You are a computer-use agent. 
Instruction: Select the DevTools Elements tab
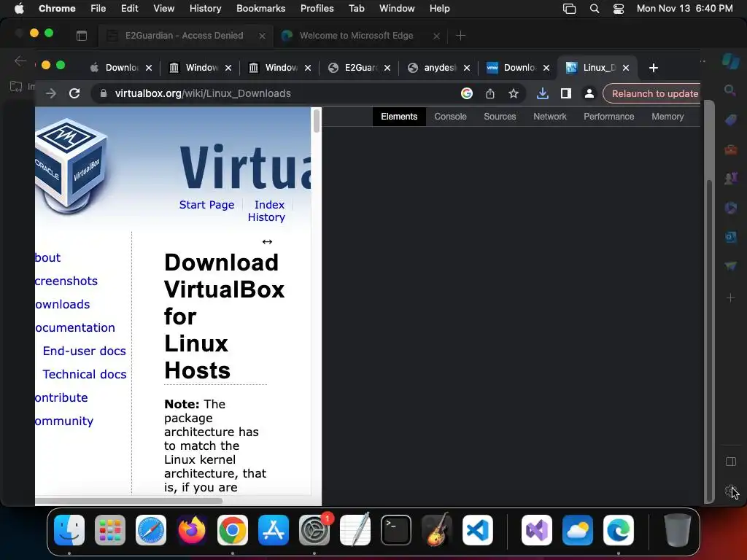(x=399, y=116)
